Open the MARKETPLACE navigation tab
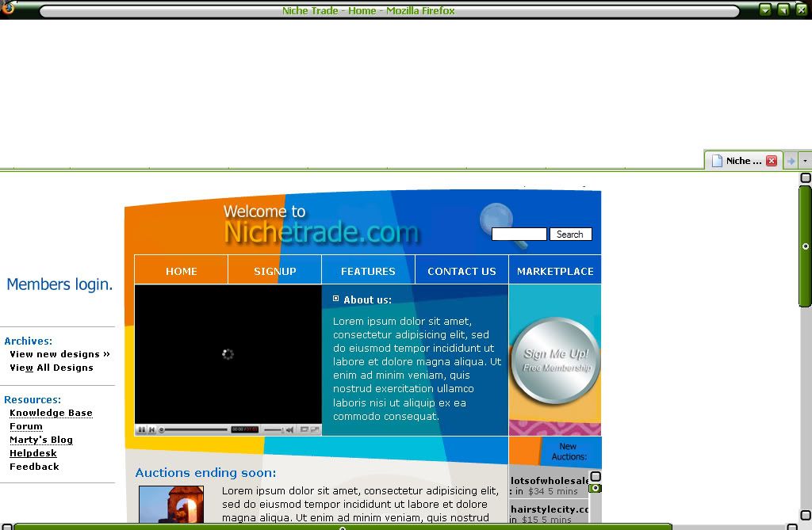 (x=555, y=269)
